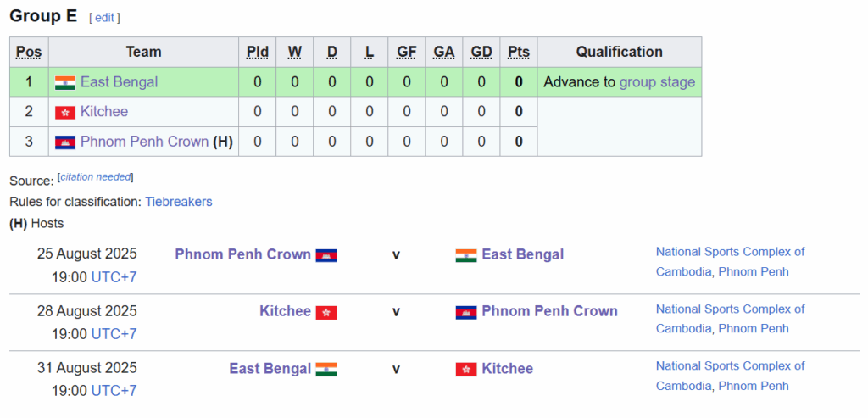Click the GD column header abbreviation

(x=481, y=52)
